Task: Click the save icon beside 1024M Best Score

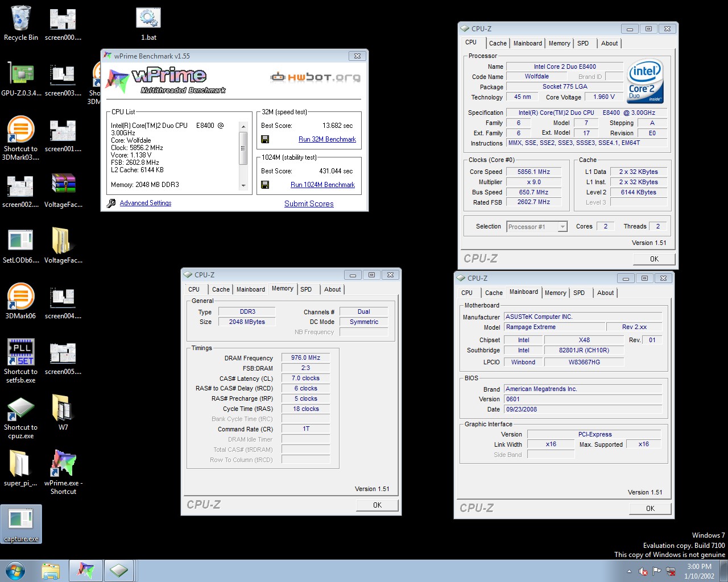Action: point(265,185)
